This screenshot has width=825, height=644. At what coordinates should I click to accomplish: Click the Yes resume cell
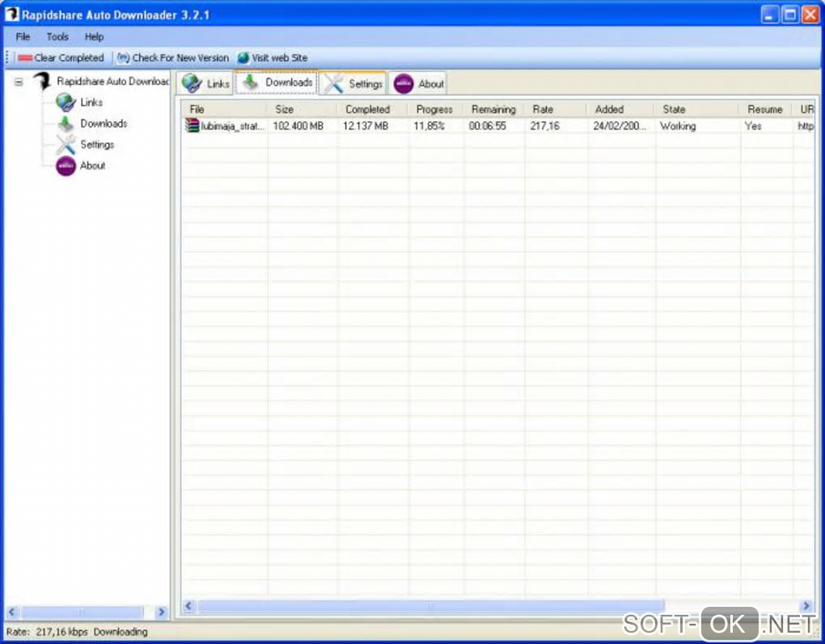click(x=753, y=126)
